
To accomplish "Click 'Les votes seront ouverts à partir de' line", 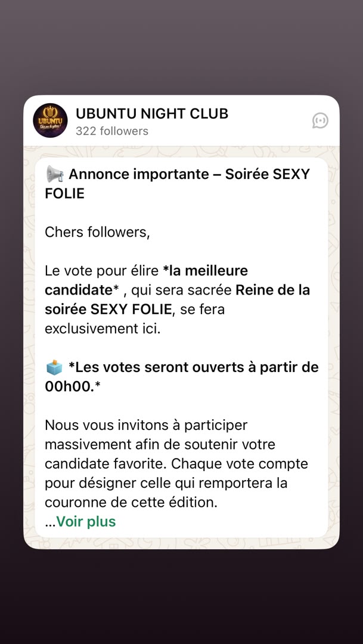I will pyautogui.click(x=193, y=367).
